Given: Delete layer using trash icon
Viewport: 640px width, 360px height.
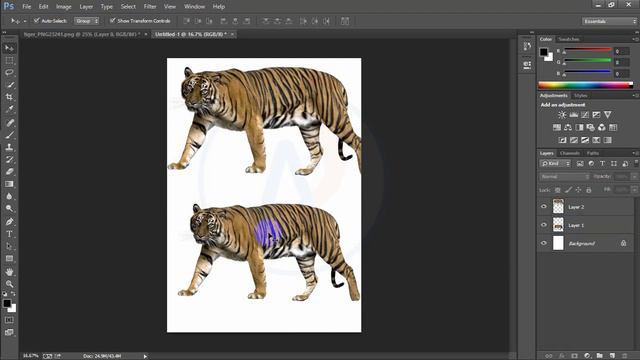Looking at the screenshot, I should [x=624, y=356].
